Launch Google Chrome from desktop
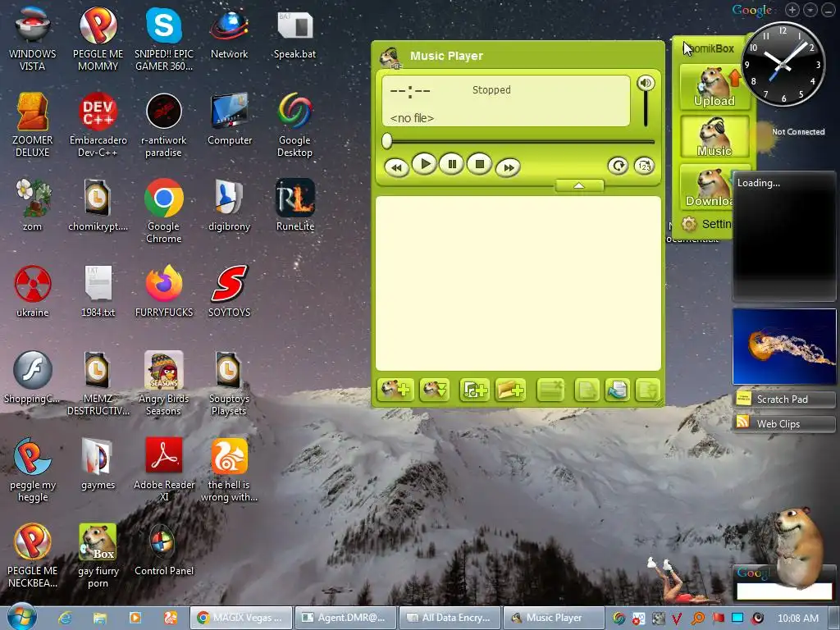The image size is (840, 630). [x=164, y=211]
